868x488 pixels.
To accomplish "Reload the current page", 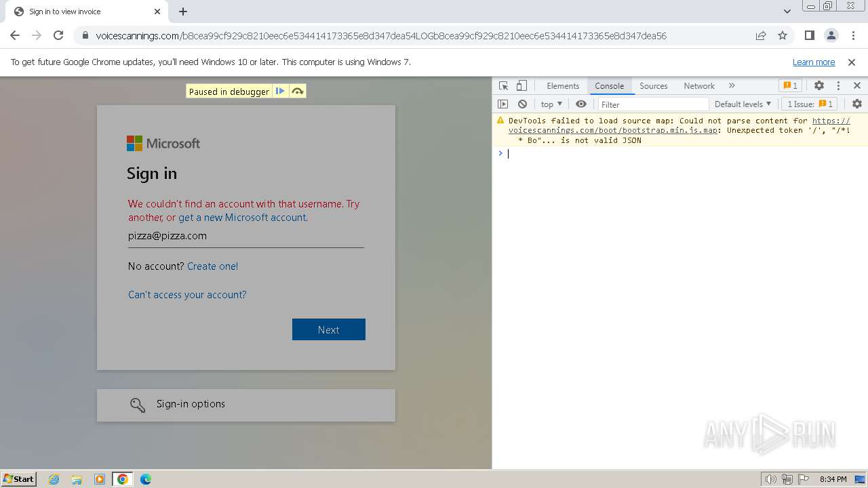I will point(58,35).
